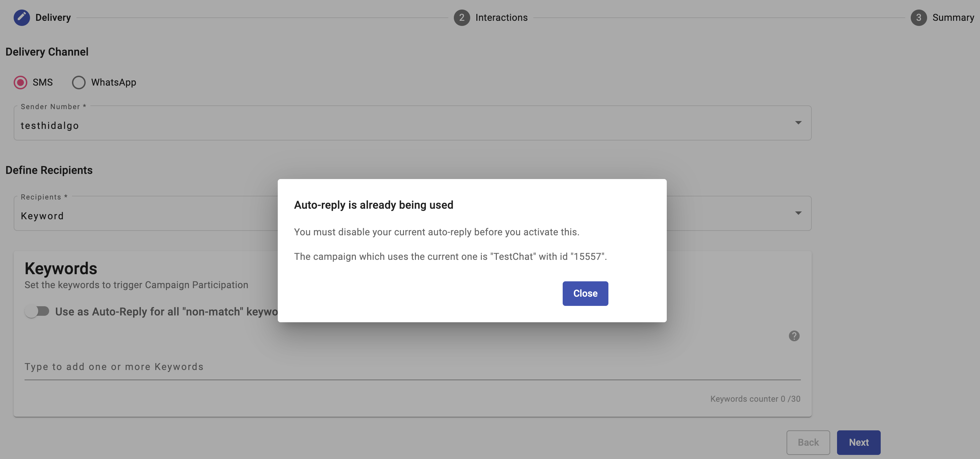
Task: Expand the Recipients dropdown arrow
Action: [798, 213]
